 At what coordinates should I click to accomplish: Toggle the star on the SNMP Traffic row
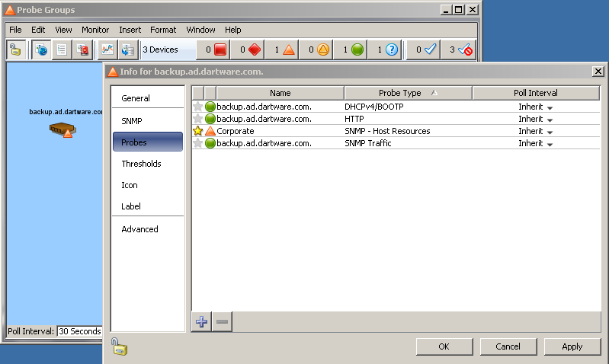pos(198,143)
